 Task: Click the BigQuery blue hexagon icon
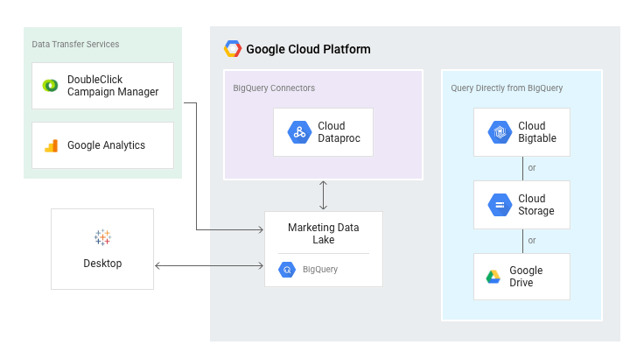point(287,270)
